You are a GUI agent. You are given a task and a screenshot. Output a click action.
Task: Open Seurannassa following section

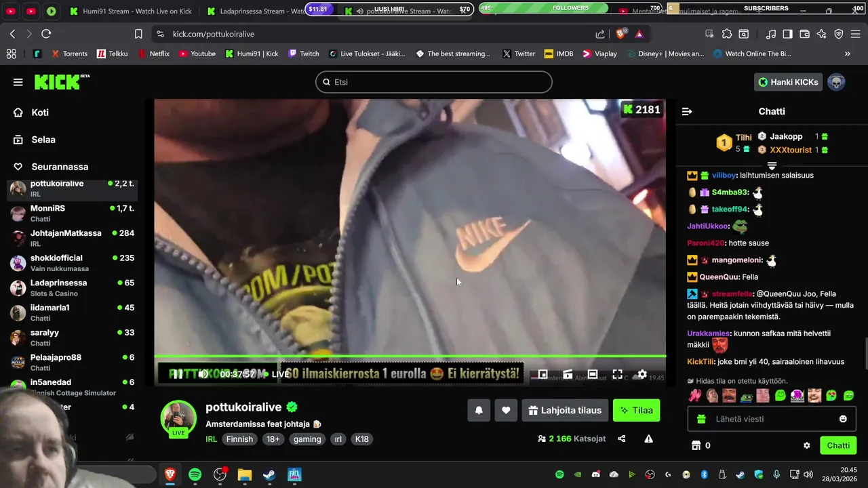[x=60, y=167]
